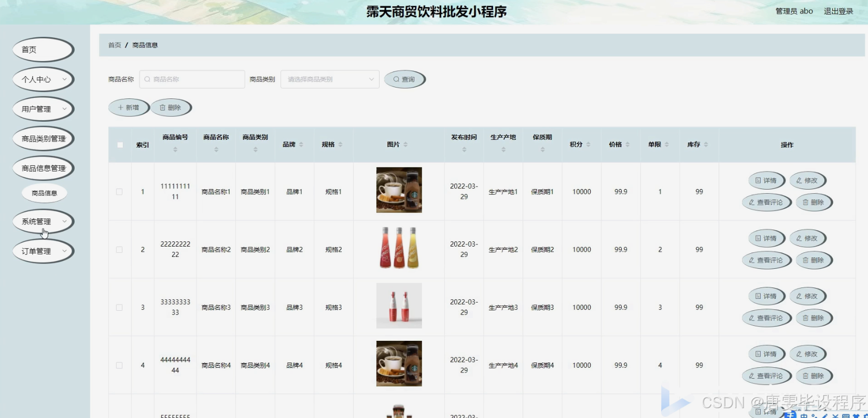Screen dimensions: 868x418
Task: Open 商品类别管理 in the sidebar
Action: click(x=43, y=139)
